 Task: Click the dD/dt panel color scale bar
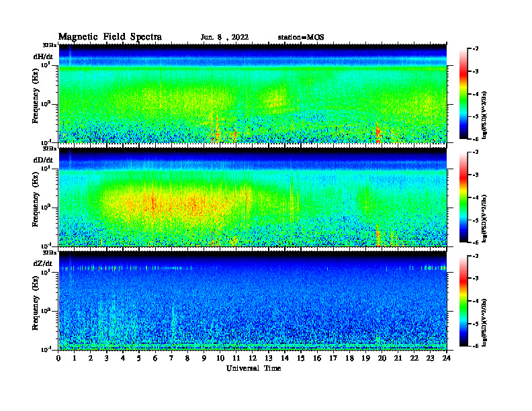pos(463,197)
